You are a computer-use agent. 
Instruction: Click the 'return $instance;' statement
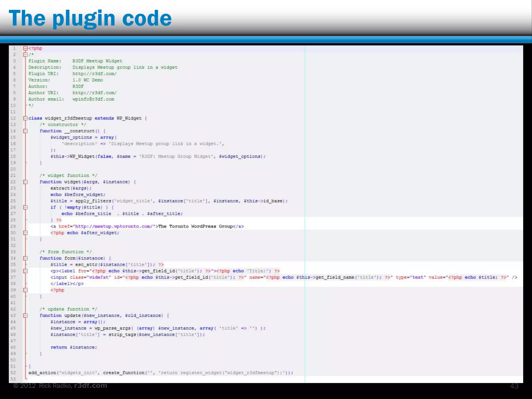74,347
